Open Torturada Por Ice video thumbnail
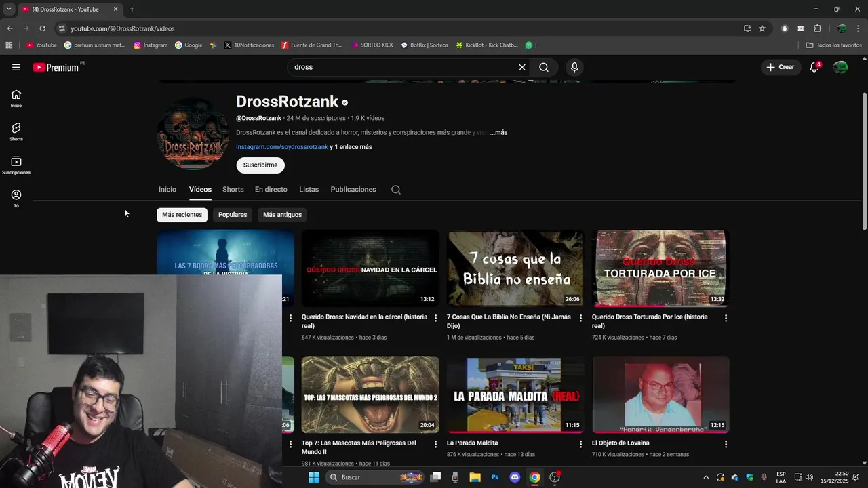This screenshot has width=868, height=488. [x=660, y=268]
